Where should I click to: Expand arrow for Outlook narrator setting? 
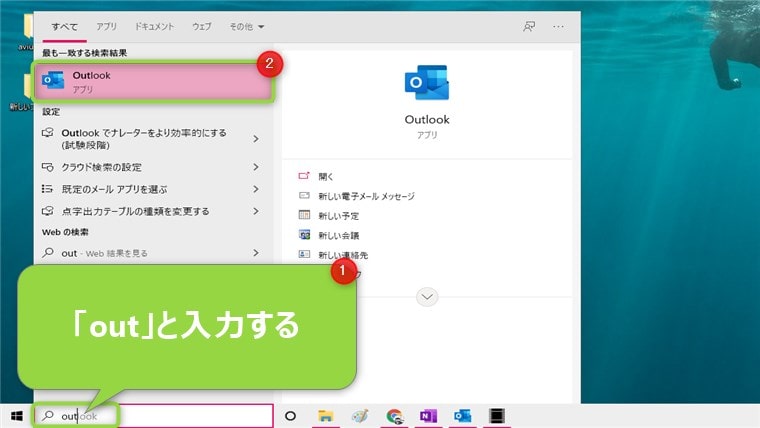(256, 139)
